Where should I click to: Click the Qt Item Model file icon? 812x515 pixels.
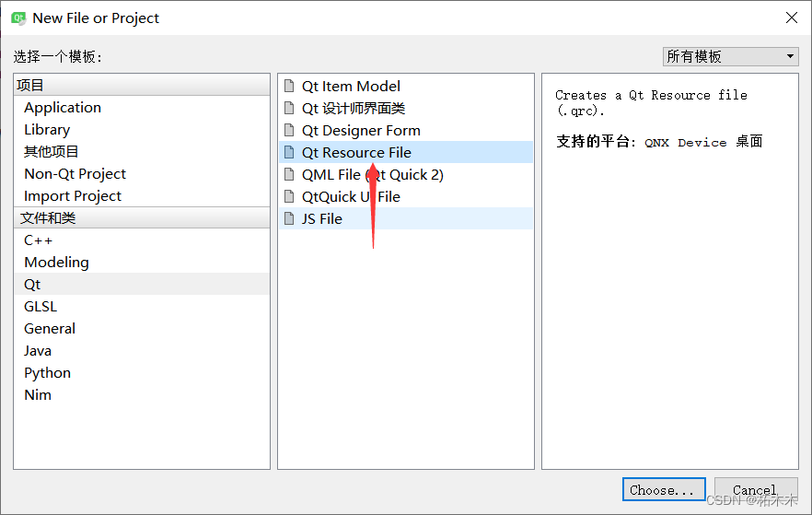pos(289,86)
